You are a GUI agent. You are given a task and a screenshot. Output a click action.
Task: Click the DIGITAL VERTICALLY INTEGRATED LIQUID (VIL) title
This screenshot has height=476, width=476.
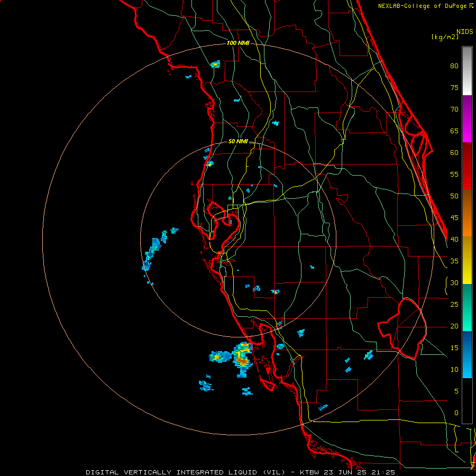coord(186,472)
